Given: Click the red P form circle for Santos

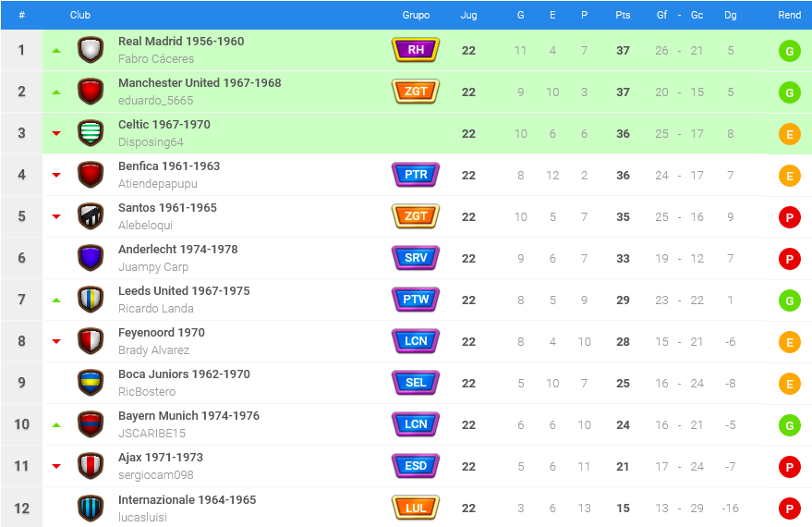Looking at the screenshot, I should [x=789, y=217].
